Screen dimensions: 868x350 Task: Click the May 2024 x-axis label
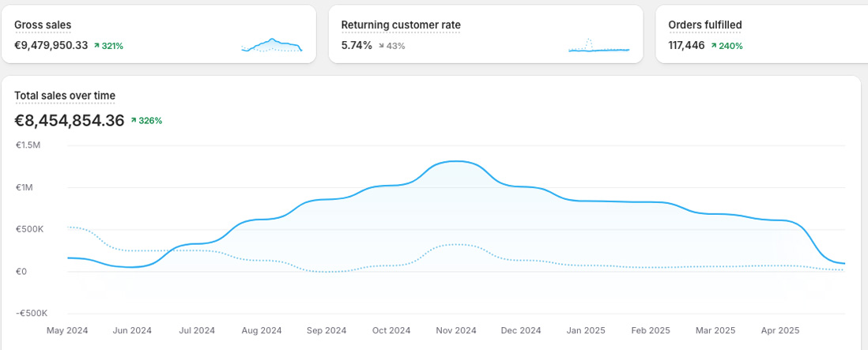67,330
